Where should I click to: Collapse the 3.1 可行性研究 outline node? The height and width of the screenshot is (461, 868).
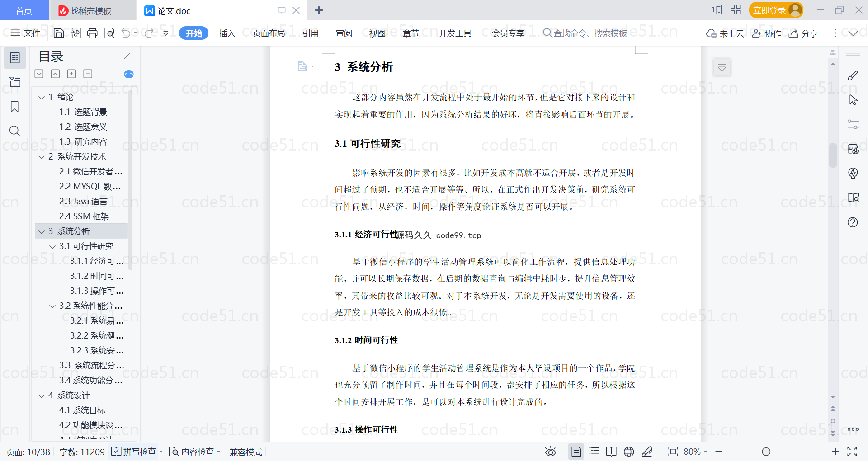[52, 246]
